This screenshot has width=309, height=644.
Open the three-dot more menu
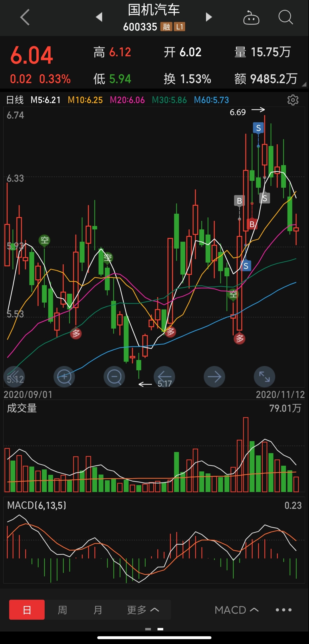[284, 610]
